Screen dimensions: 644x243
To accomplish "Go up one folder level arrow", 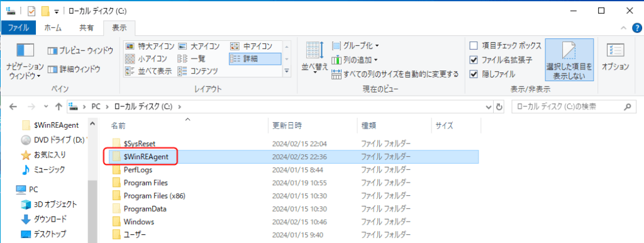I will (x=58, y=106).
